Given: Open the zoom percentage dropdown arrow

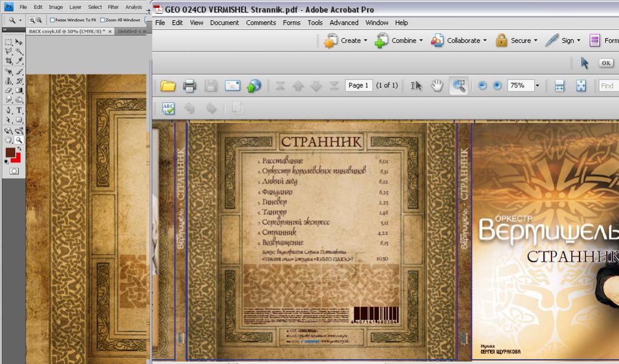Looking at the screenshot, I should coord(537,85).
